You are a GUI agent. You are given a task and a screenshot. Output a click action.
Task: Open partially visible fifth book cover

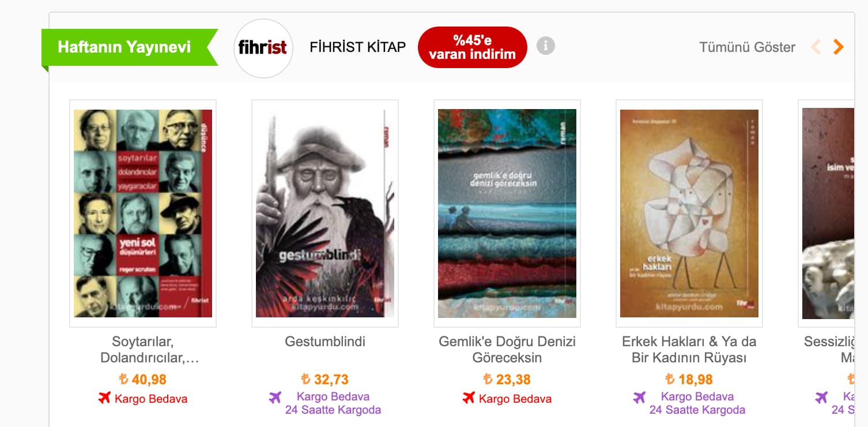(828, 213)
